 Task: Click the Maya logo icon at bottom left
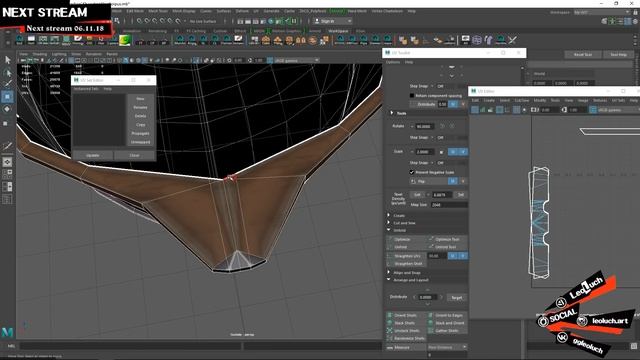pos(7,332)
